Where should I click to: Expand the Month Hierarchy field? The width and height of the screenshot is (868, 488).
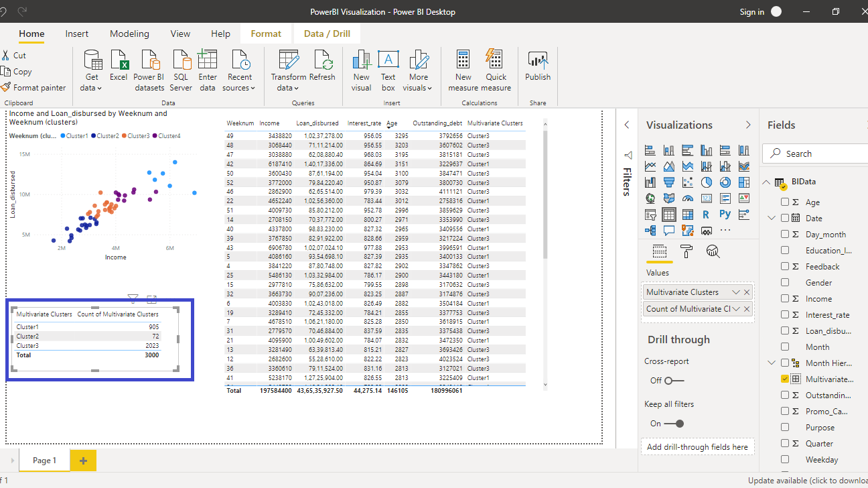(772, 363)
